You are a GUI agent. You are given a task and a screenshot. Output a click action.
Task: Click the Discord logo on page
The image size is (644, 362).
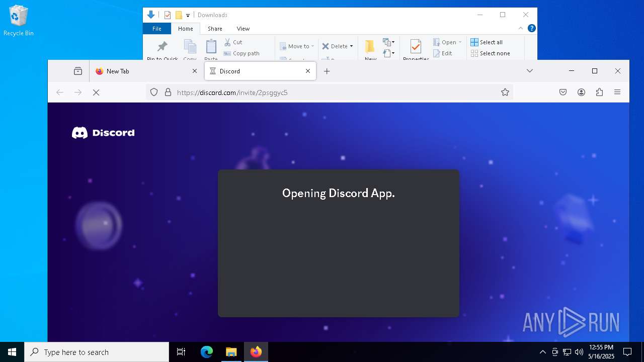click(x=103, y=133)
